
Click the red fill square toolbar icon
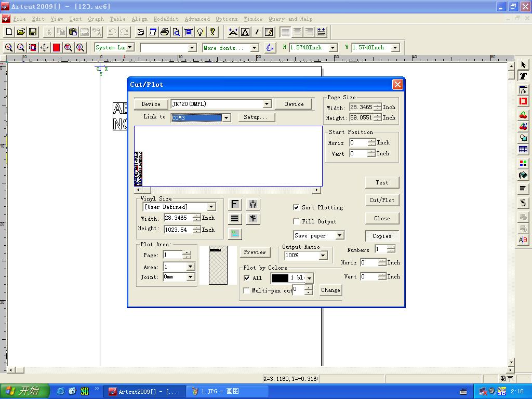coord(56,47)
